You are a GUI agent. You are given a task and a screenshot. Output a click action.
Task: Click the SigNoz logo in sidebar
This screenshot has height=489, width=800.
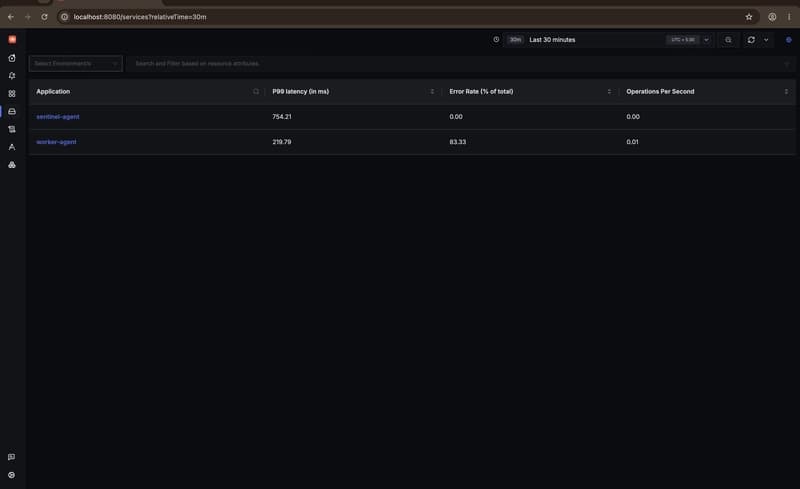pyautogui.click(x=12, y=39)
